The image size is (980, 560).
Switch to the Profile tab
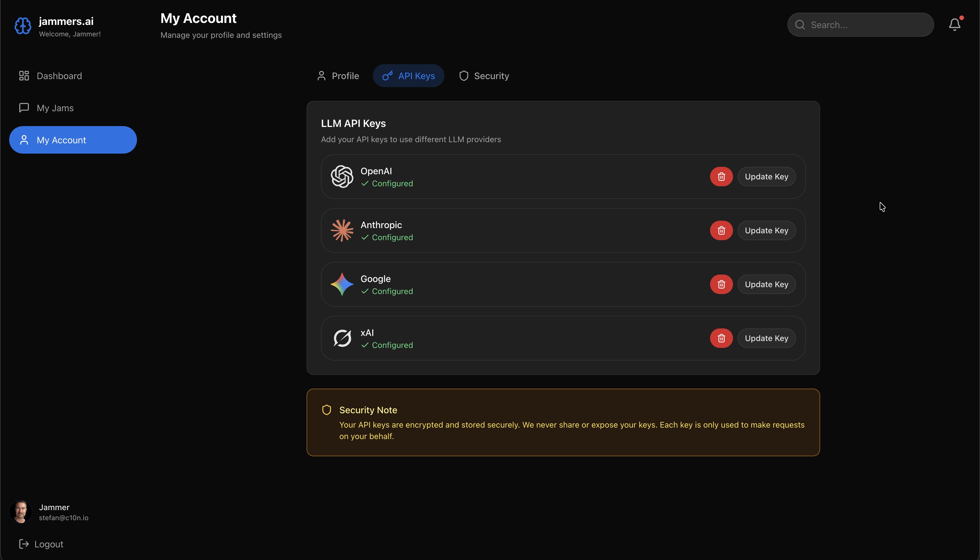338,76
